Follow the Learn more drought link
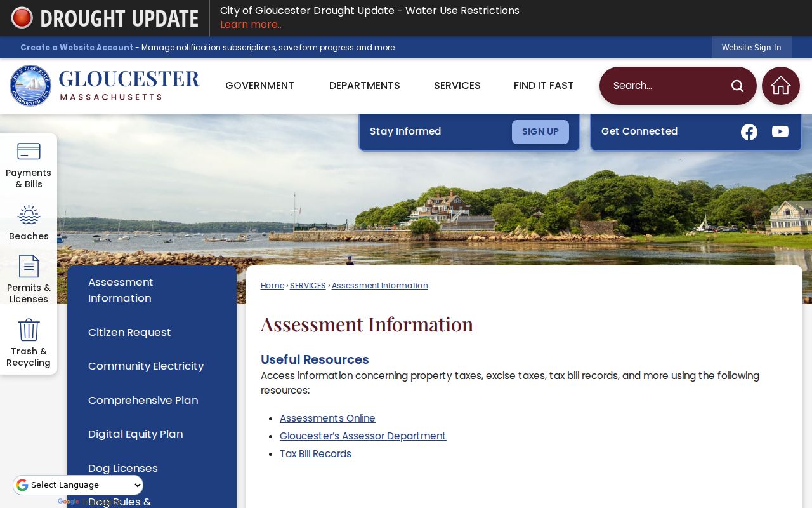Viewport: 812px width, 508px height. [251, 25]
